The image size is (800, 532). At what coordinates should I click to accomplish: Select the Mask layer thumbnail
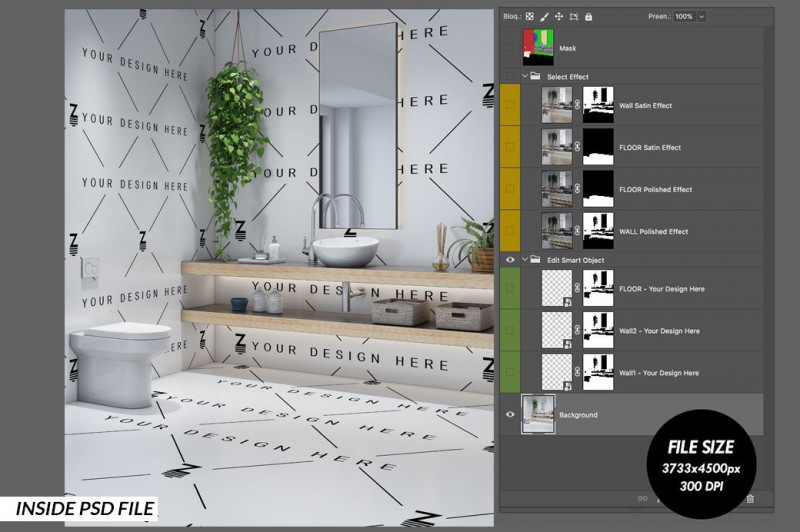click(538, 47)
